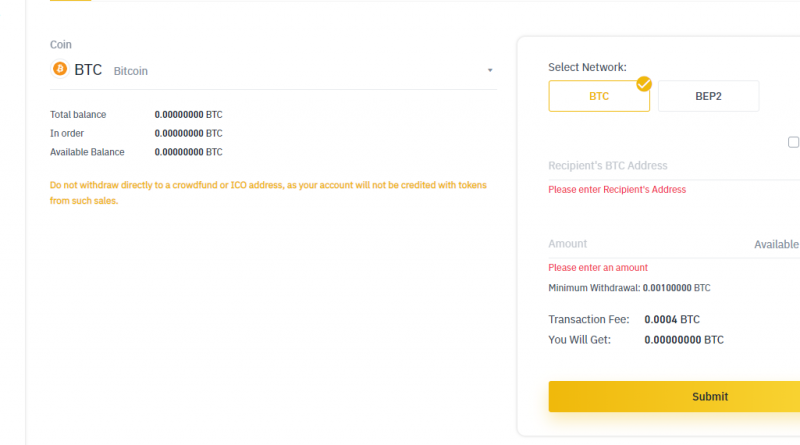
Task: Click the Transaction Fee 0.0004 BTC value
Action: (x=672, y=319)
